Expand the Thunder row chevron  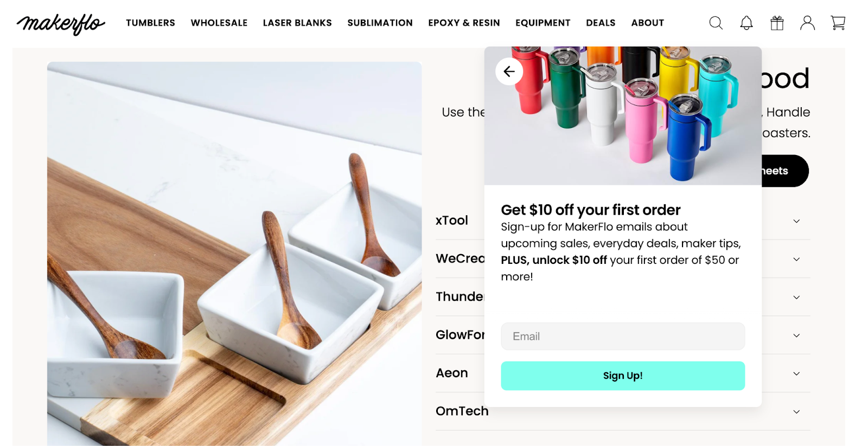(x=796, y=298)
